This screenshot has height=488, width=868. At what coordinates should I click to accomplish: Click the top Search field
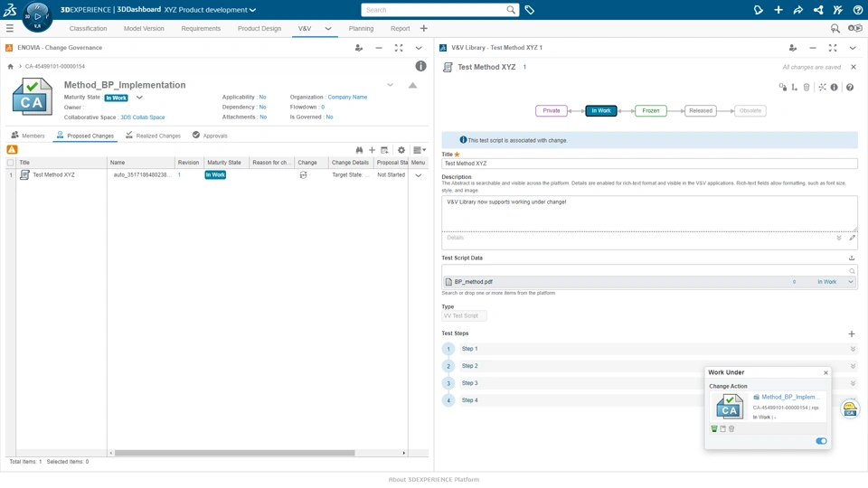click(x=434, y=10)
